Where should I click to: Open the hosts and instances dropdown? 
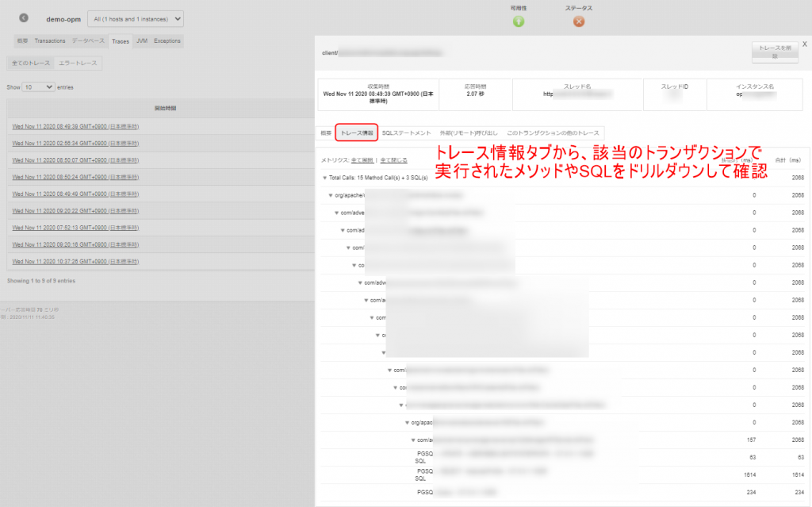pyautogui.click(x=136, y=19)
